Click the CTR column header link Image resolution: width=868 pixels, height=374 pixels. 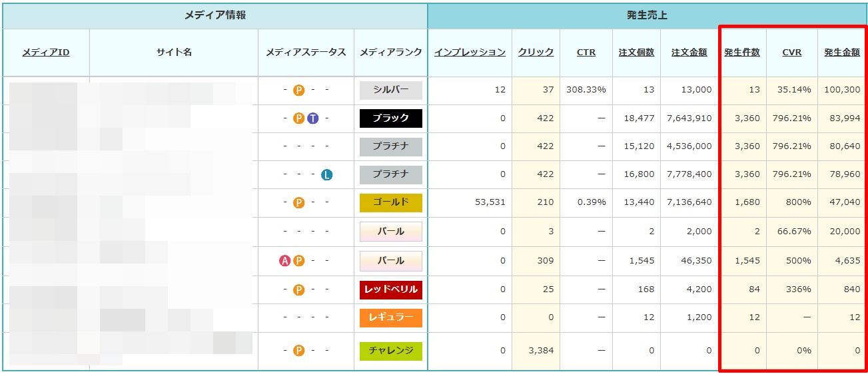(x=586, y=52)
